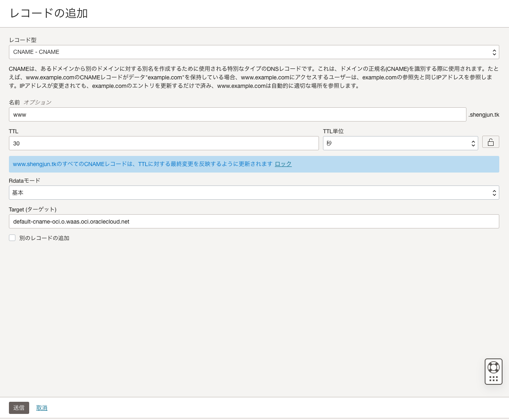Click the chevron on the TTL単位 selector

473,143
